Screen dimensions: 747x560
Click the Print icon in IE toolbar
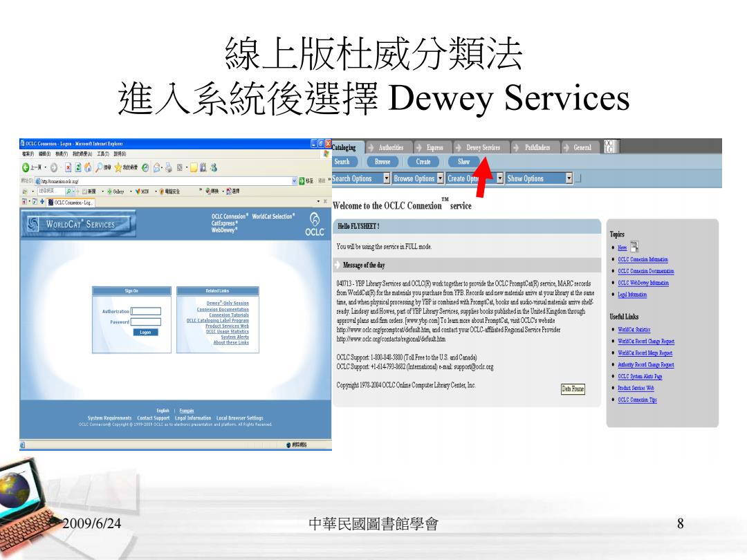coord(169,167)
